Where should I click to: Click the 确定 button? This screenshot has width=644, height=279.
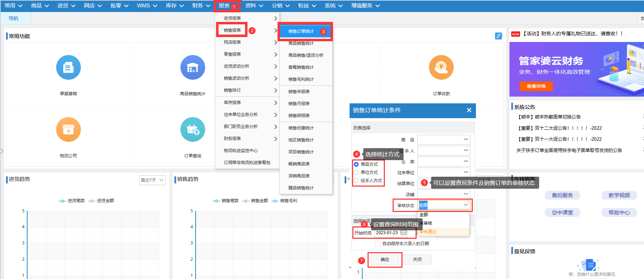(x=384, y=260)
